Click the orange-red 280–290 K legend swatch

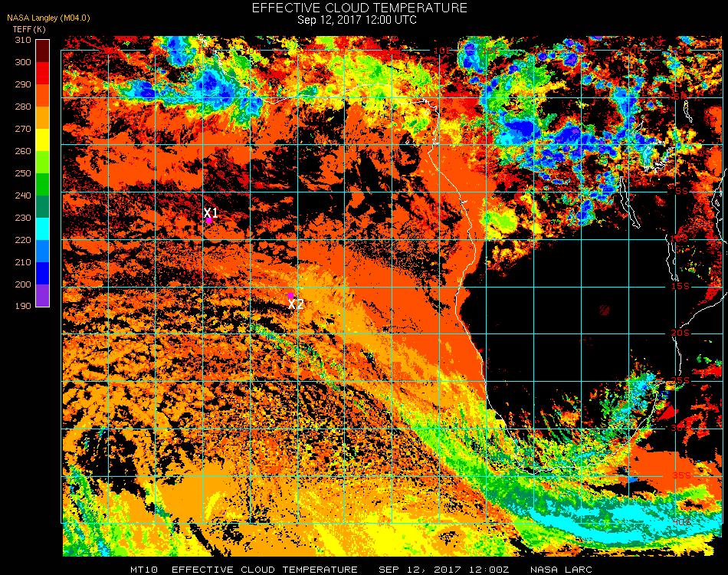point(43,96)
